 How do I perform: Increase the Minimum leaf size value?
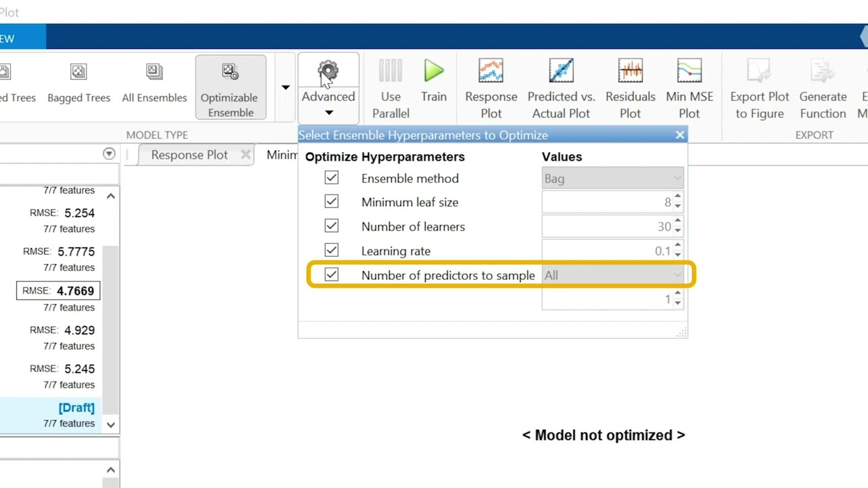point(677,197)
